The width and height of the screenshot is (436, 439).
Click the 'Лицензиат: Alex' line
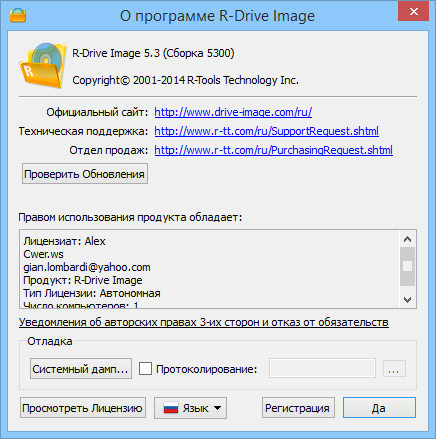pos(64,241)
